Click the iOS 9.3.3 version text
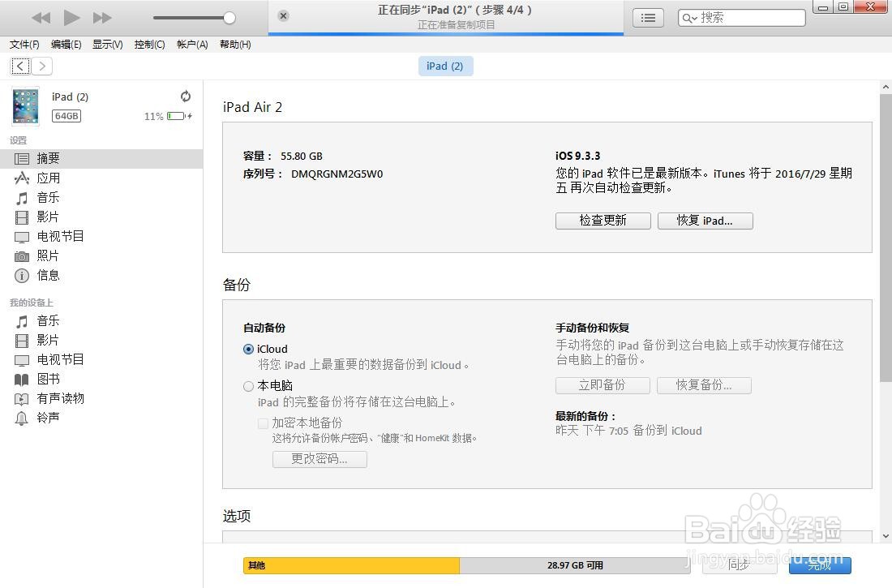This screenshot has width=892, height=588. (578, 156)
